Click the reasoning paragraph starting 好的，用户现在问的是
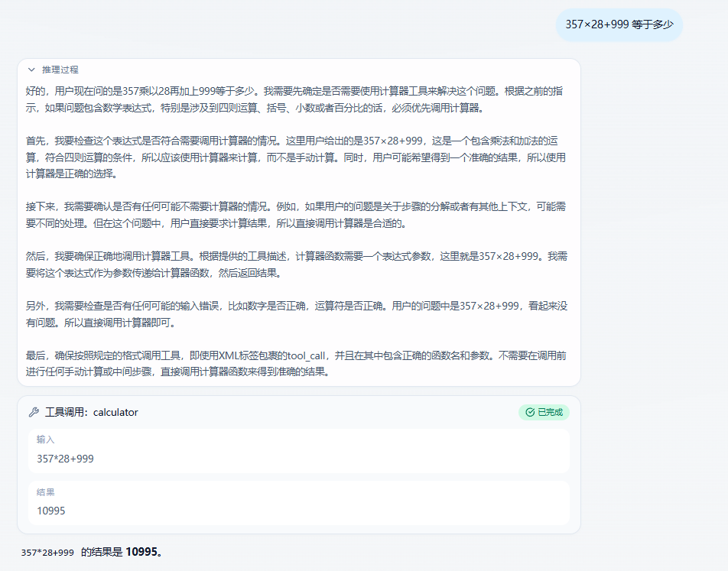 pyautogui.click(x=295, y=99)
